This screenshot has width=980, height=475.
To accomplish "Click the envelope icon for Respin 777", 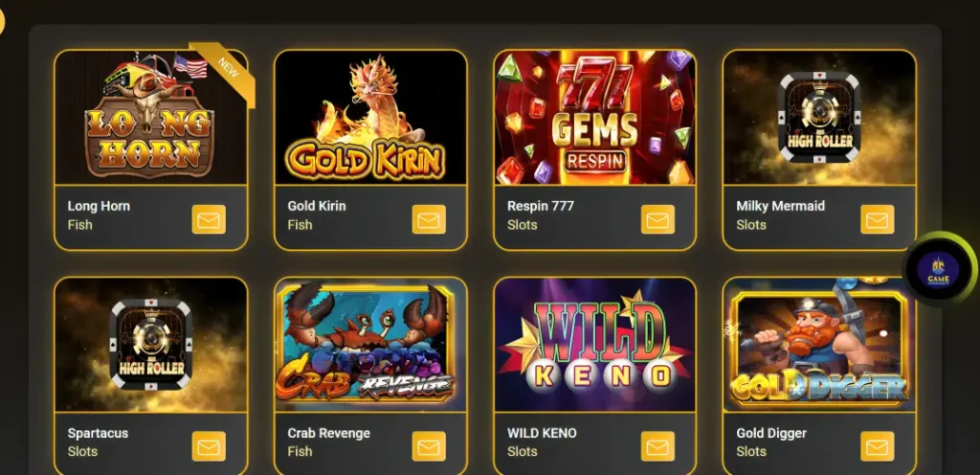I will coord(657,219).
